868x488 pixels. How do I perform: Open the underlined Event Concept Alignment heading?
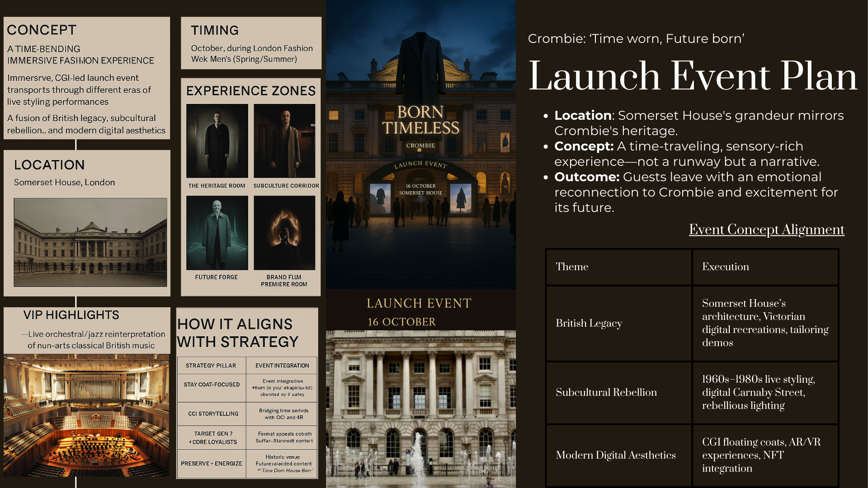click(766, 230)
